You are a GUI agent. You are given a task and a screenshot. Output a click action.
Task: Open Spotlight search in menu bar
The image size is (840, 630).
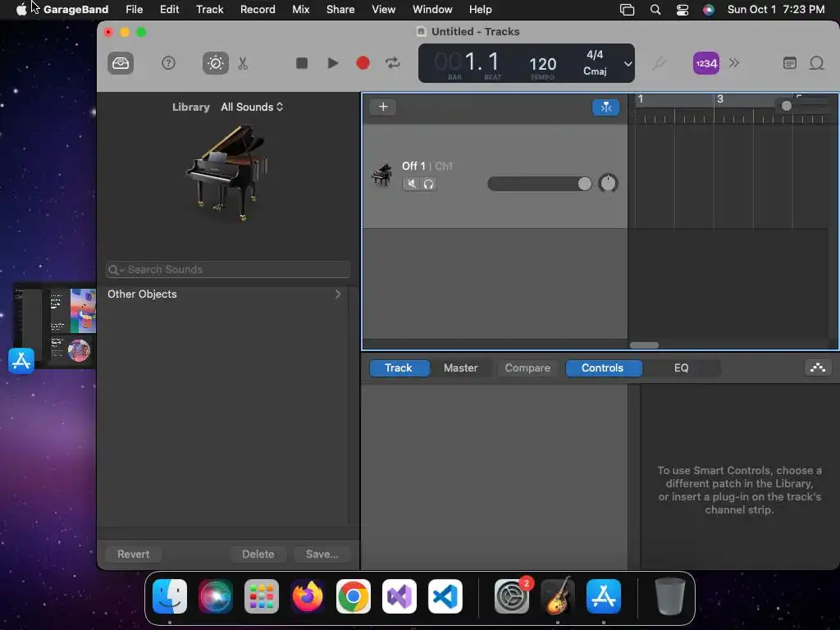point(655,10)
